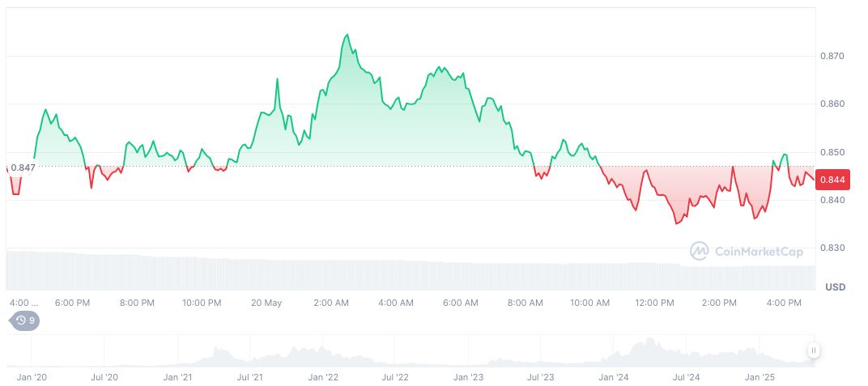Viewport: 868px width, 386px height.
Task: Jump to Jan '20 in the range navigator
Action: [32, 377]
